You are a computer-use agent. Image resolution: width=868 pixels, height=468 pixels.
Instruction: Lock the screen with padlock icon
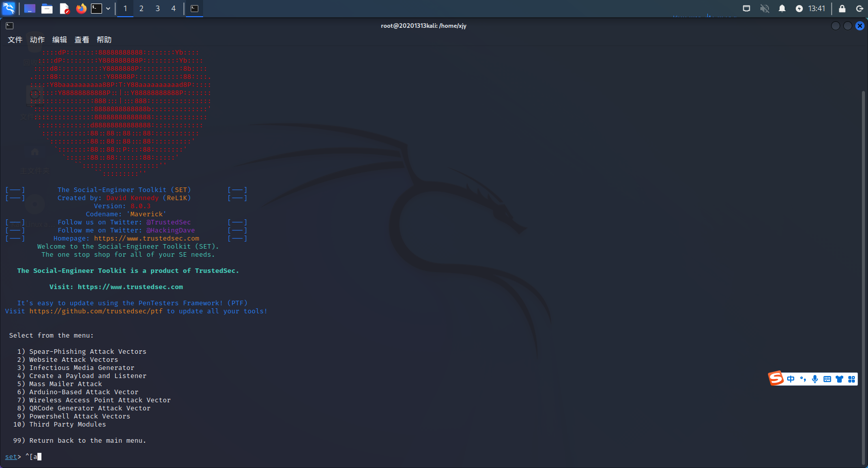842,9
